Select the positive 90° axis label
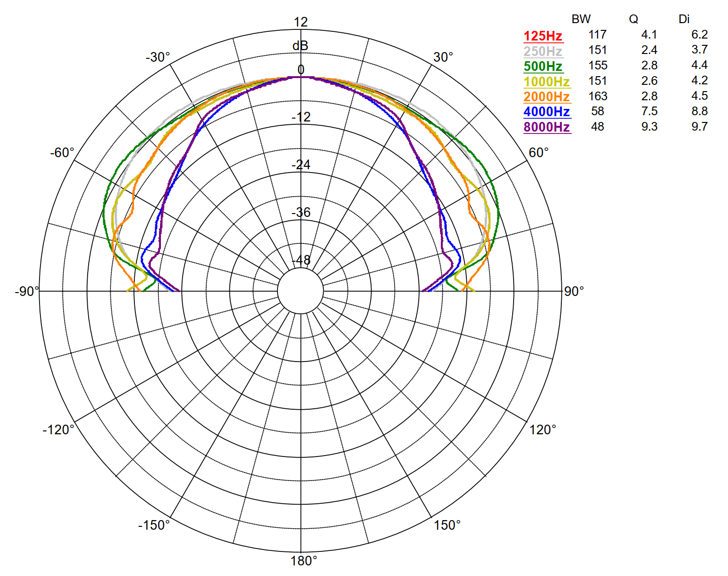The height and width of the screenshot is (576, 728). (574, 291)
